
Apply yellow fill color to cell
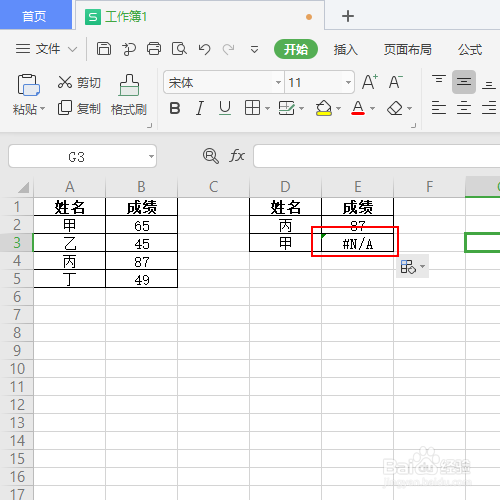324,108
